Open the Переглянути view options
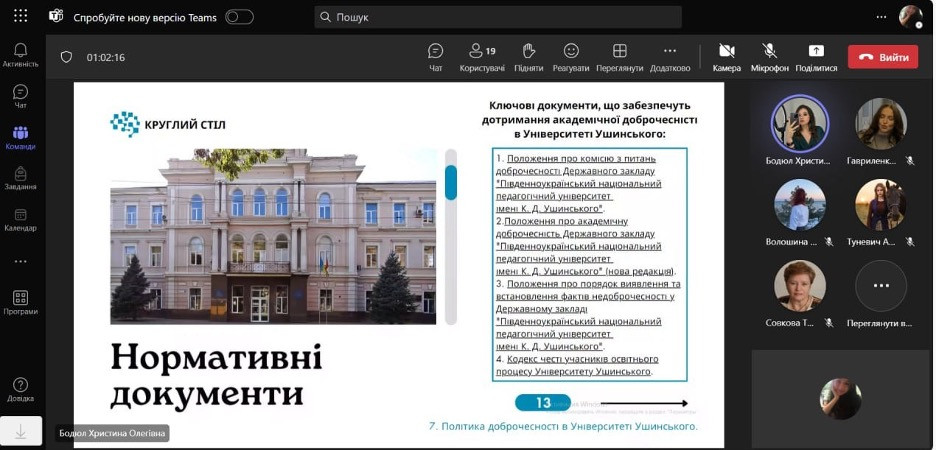936x450 pixels. click(x=620, y=57)
